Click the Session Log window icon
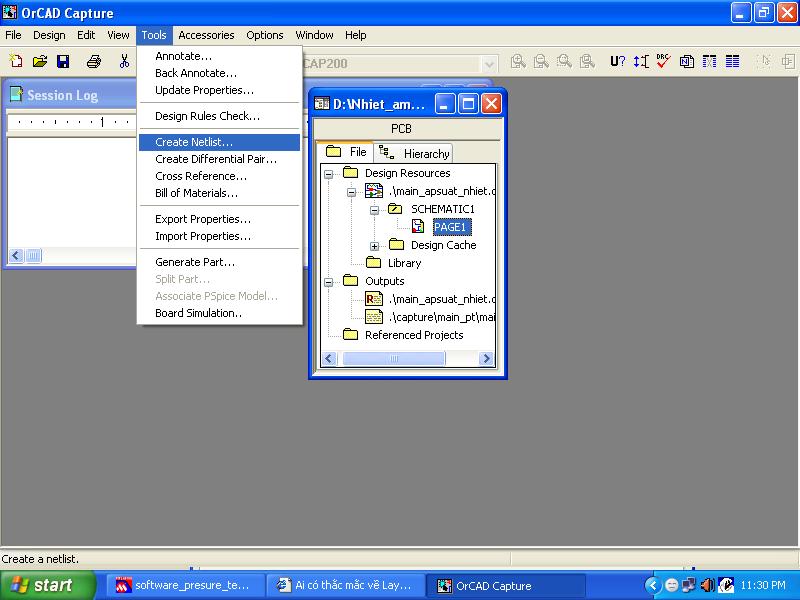Screen dimensions: 800x600 tap(17, 94)
